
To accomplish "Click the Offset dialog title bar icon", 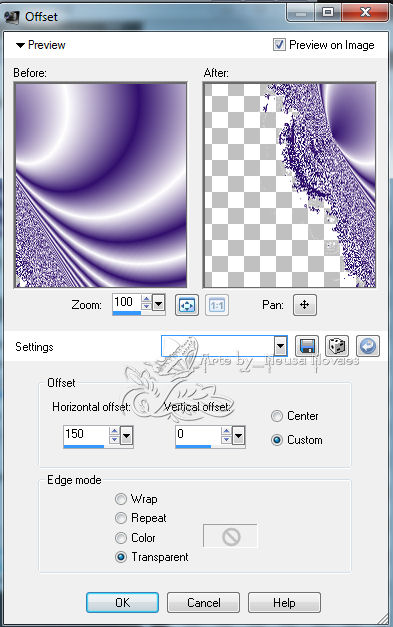I will pyautogui.click(x=12, y=17).
